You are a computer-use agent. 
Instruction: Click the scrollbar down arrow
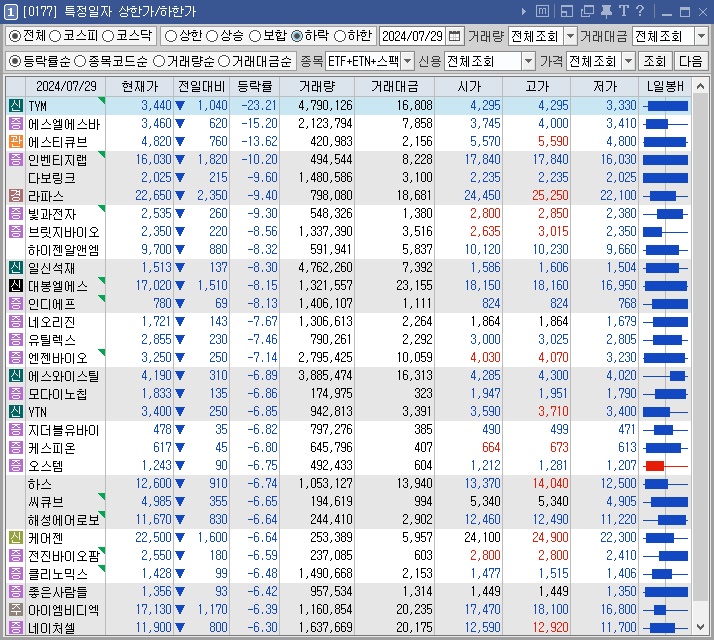click(x=700, y=627)
